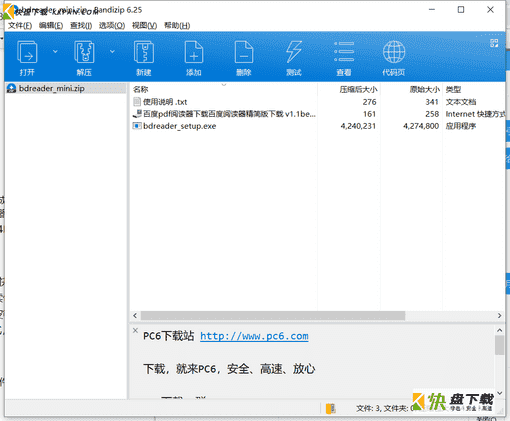510x421 pixels.
Task: Open the 编辑(E) menu
Action: (51, 26)
